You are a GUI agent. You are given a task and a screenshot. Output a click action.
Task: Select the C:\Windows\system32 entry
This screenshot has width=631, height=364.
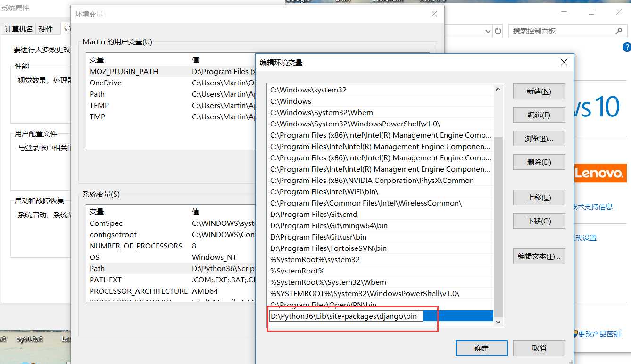coord(380,90)
